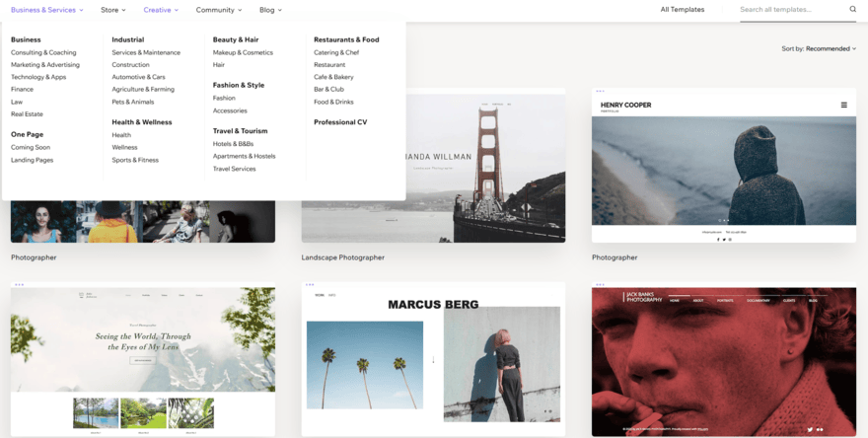Select Cafe & Bakery category
Image resolution: width=868 pixels, height=438 pixels.
pyautogui.click(x=333, y=77)
